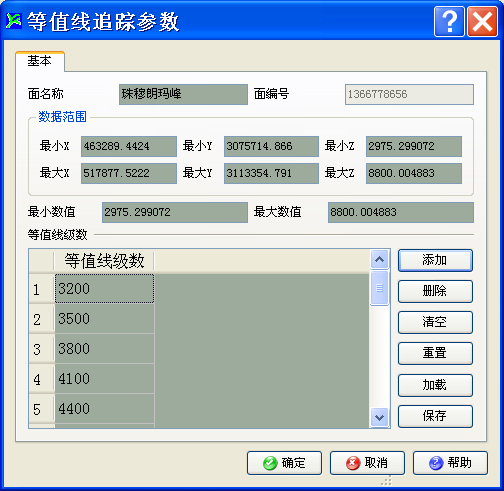Click the scrollbar thumb of the level table
This screenshot has width=504, height=491.
click(x=380, y=288)
